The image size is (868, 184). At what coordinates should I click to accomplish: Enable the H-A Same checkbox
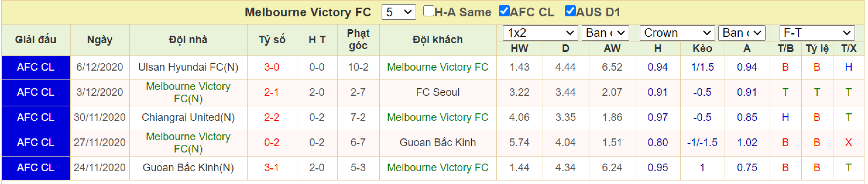(428, 11)
